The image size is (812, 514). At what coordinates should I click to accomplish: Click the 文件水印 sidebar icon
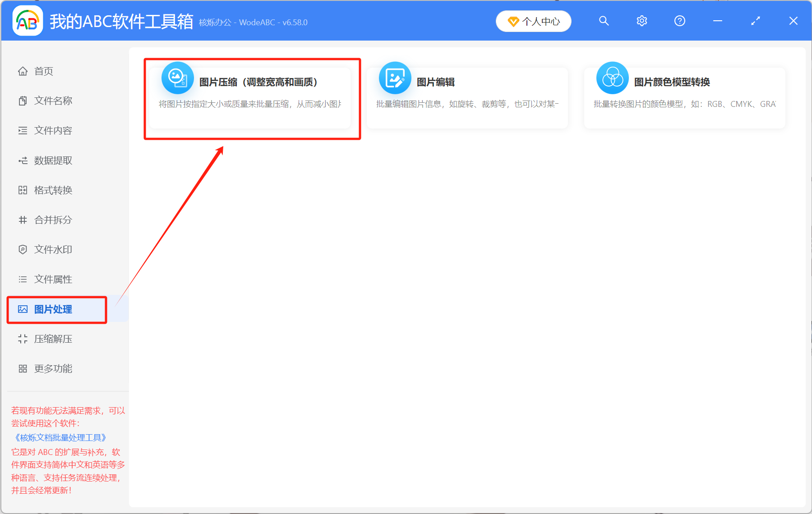click(23, 249)
